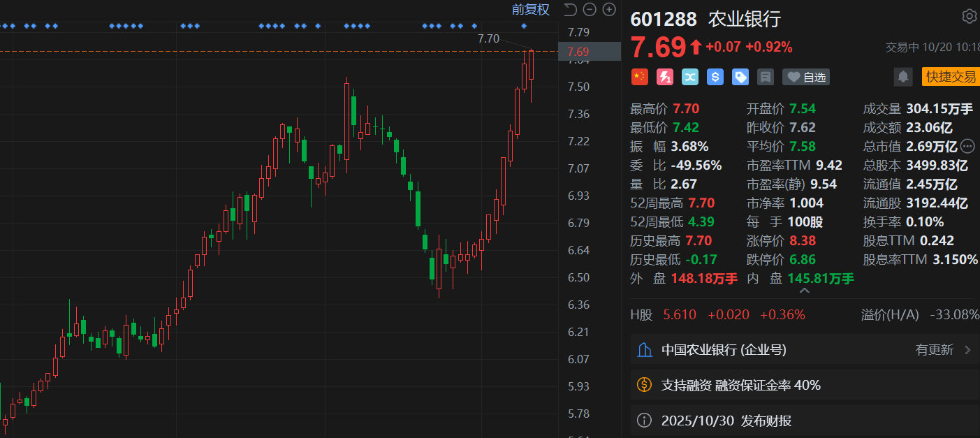Image resolution: width=980 pixels, height=438 pixels.
Task: Click the 7.70 high price annotation on chart
Action: [488, 38]
